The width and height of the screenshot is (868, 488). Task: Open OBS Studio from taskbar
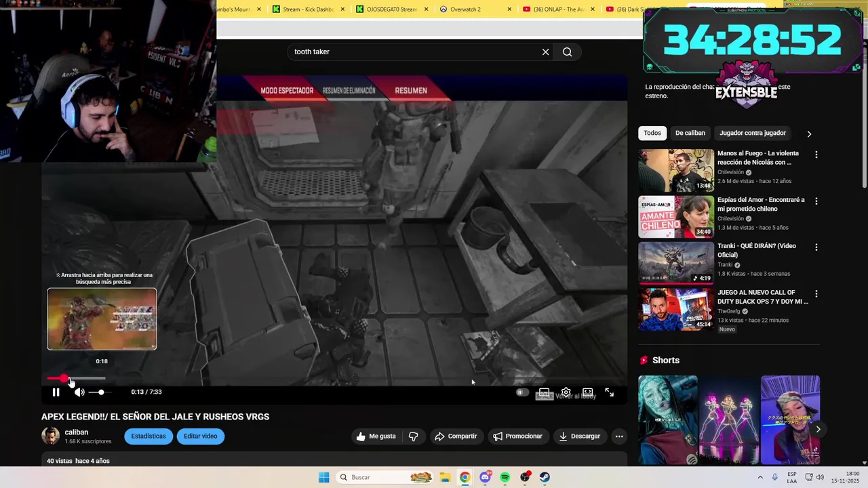tap(525, 477)
